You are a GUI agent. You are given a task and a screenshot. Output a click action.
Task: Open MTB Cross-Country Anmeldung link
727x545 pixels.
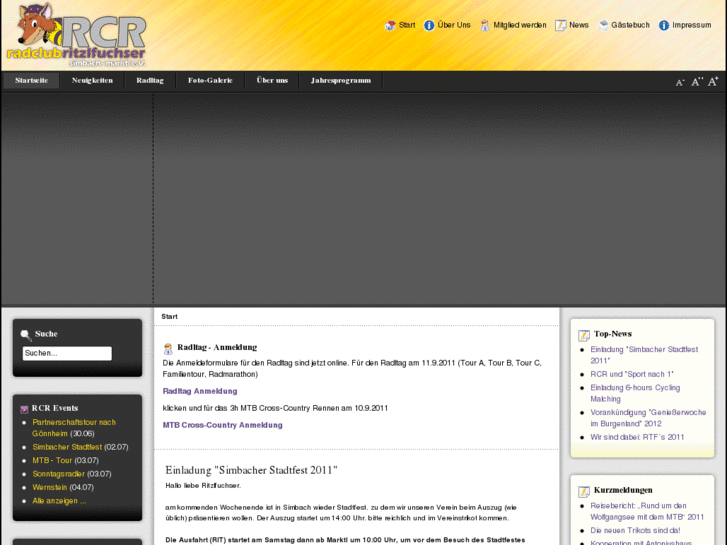tap(223, 425)
